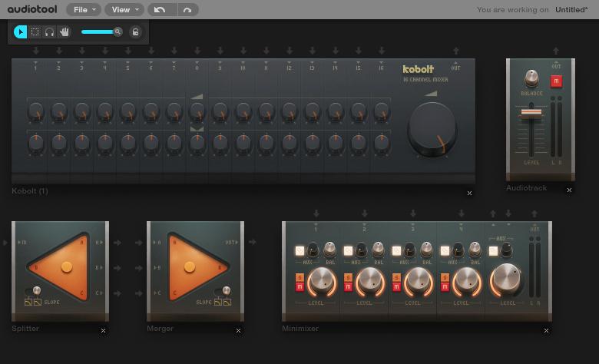The image size is (599, 364).
Task: Adjust the Audiotrack balance knob
Action: (531, 78)
